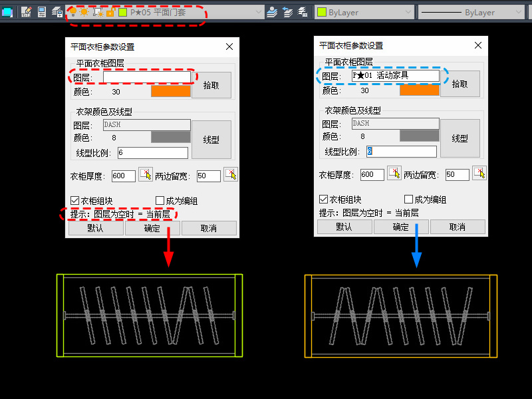Click DASH linetype field in left dialog
Screen dimensions: 532x399
pos(147,124)
